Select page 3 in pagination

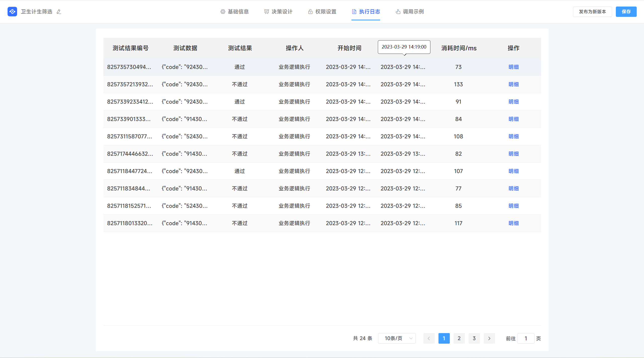(474, 338)
